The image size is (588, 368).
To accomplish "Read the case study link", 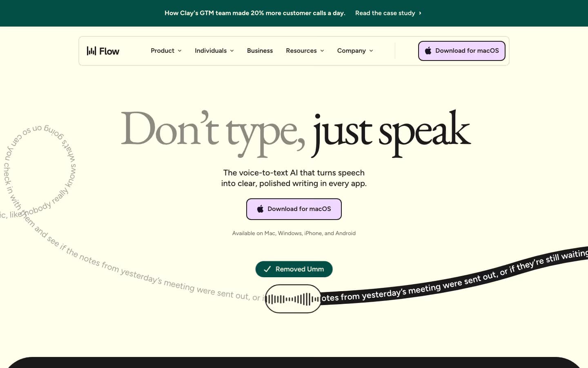I will click(x=385, y=13).
